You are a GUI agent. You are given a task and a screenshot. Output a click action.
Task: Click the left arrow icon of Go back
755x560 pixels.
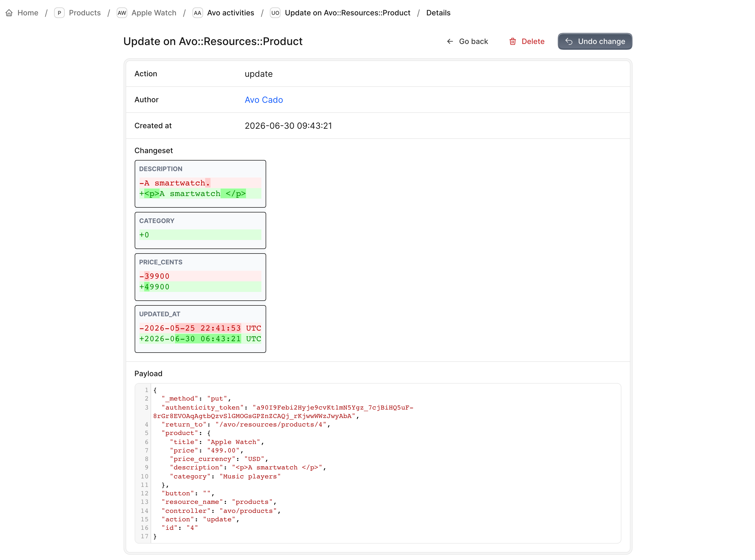450,41
